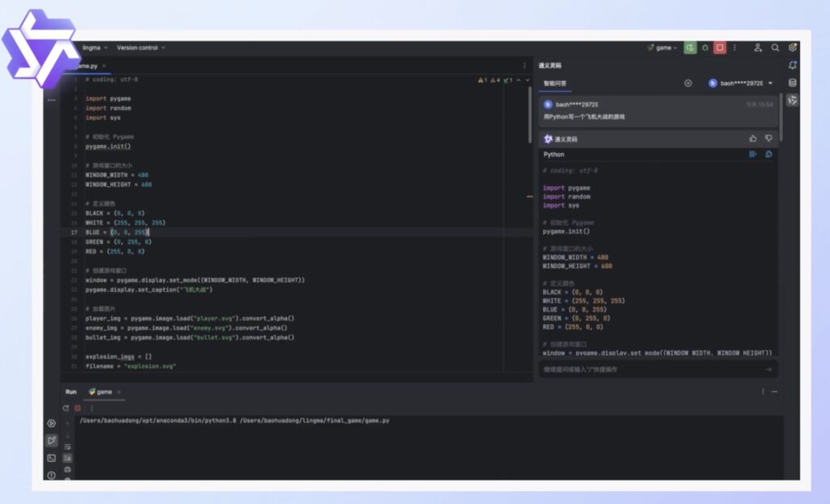Toggle thumbs up on the AI answer
This screenshot has height=504, width=830.
pos(753,139)
